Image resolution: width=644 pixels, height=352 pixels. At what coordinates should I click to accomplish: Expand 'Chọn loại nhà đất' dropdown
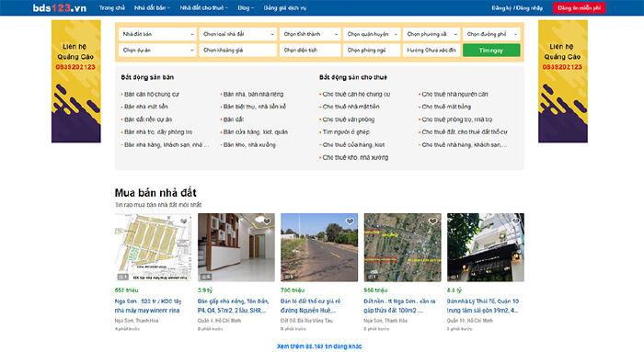(x=237, y=34)
